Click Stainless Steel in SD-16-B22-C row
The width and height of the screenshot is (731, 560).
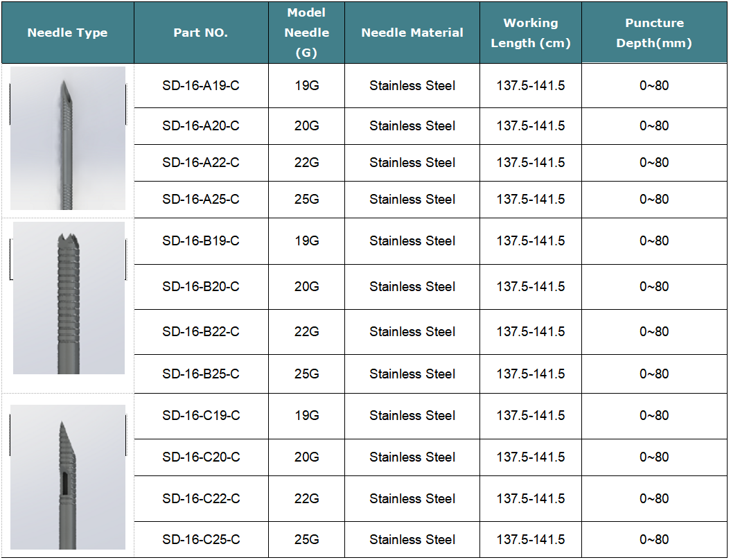pyautogui.click(x=412, y=332)
